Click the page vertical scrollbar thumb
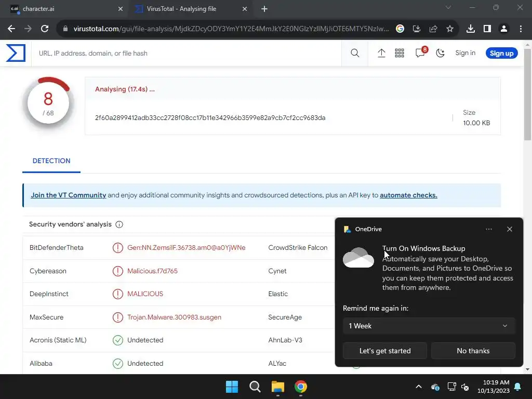 coord(527,95)
